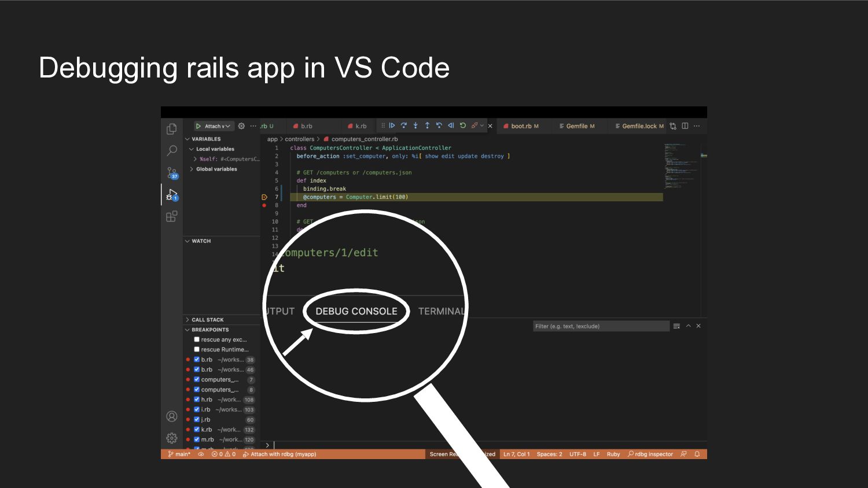Disable b.rb breakpoint at line 46
This screenshot has height=488, width=868.
coord(197,369)
